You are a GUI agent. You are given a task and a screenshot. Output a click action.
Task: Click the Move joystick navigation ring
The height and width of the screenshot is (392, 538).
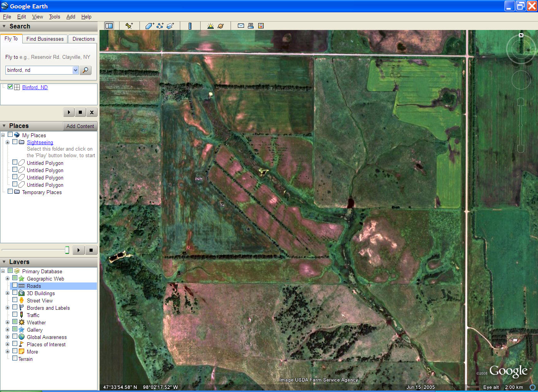coord(521,80)
